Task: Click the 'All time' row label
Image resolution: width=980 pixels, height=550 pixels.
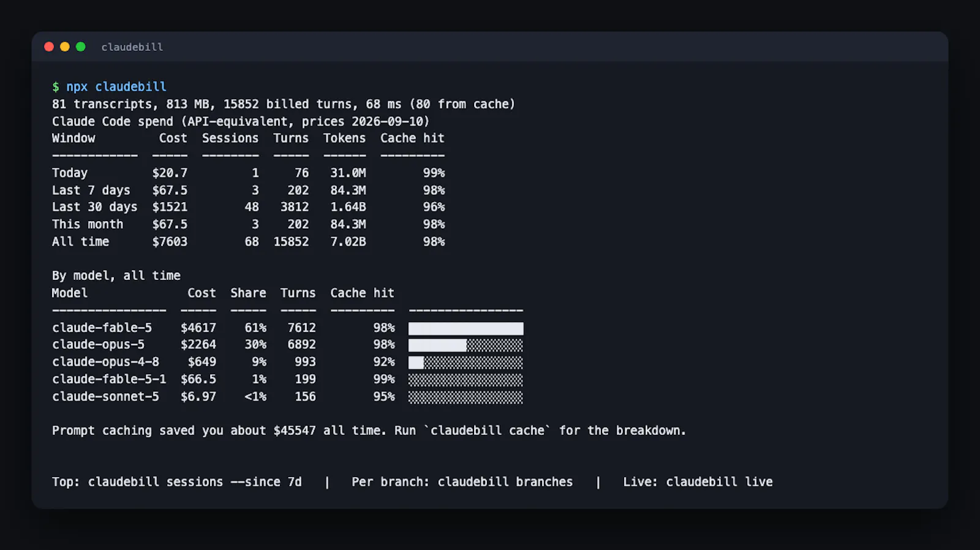Action: click(x=81, y=242)
